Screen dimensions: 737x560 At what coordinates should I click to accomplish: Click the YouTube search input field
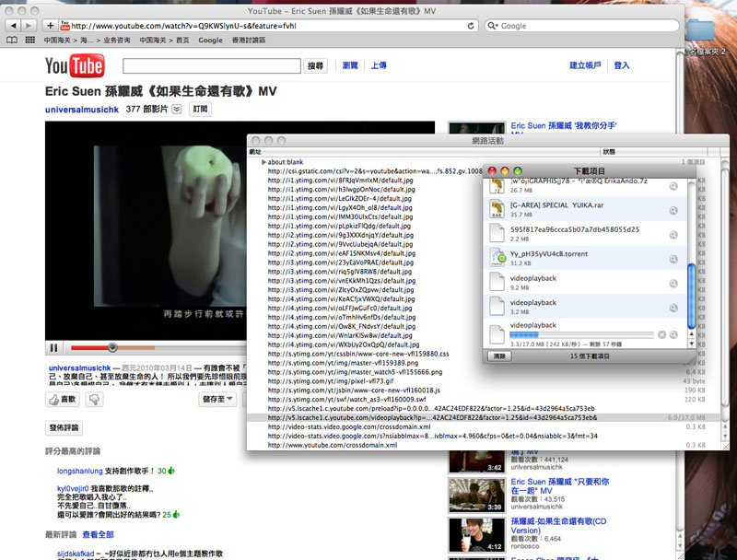[x=212, y=66]
